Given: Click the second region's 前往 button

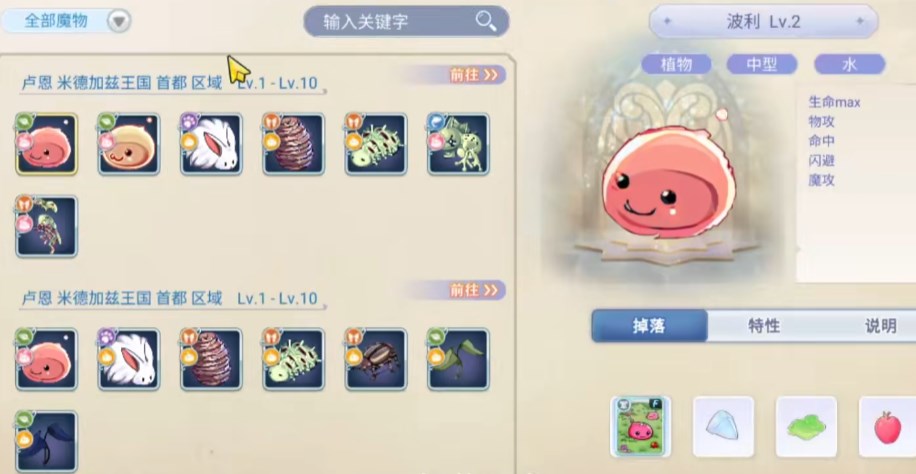Looking at the screenshot, I should pyautogui.click(x=474, y=290).
